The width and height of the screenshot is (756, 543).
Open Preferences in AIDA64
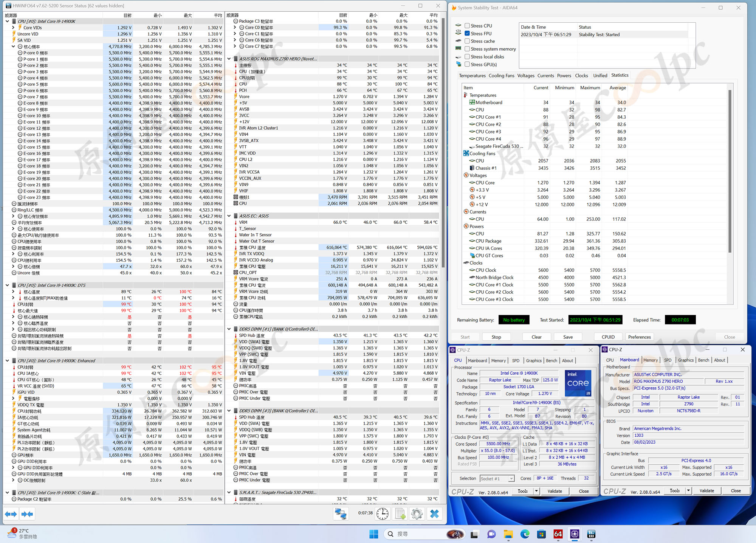(x=639, y=337)
